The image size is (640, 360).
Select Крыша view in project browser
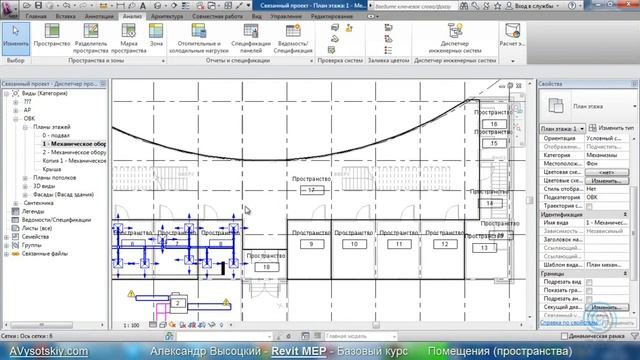pos(52,169)
